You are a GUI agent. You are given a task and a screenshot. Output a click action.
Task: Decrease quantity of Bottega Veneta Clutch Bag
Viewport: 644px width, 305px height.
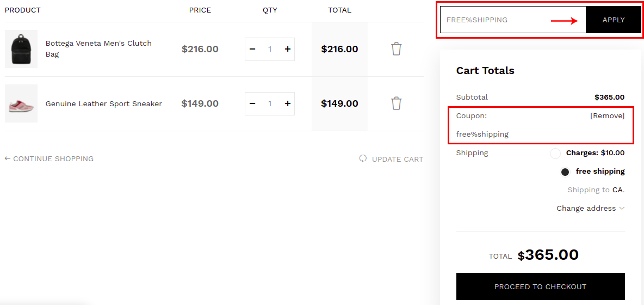pos(252,49)
